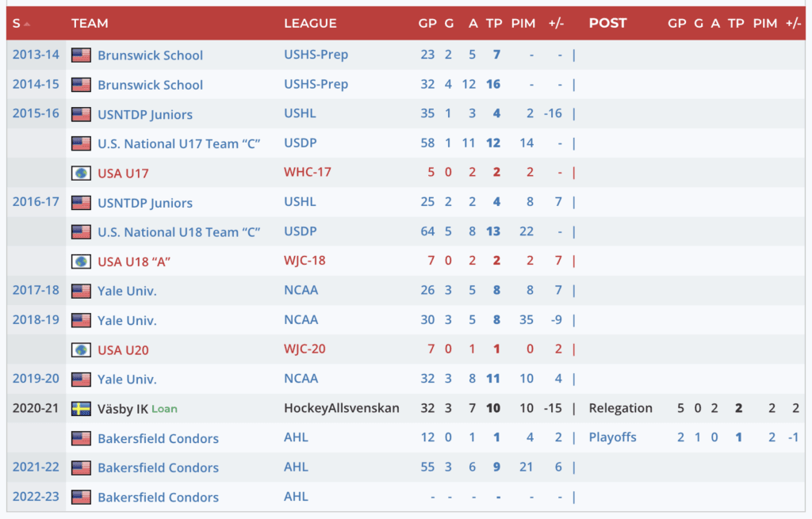Image resolution: width=812 pixels, height=519 pixels.
Task: Open the 2021-22 Bakersfield Condors AHL link
Action: [296, 467]
